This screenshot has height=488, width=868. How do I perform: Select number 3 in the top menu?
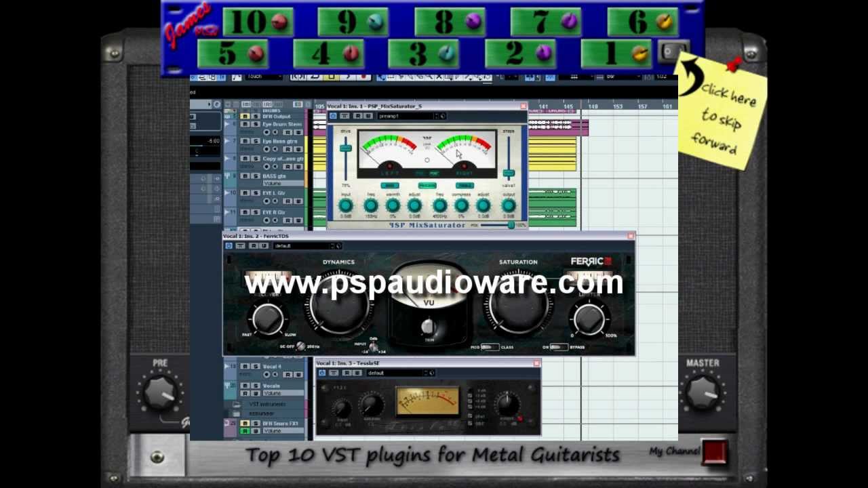click(x=424, y=53)
